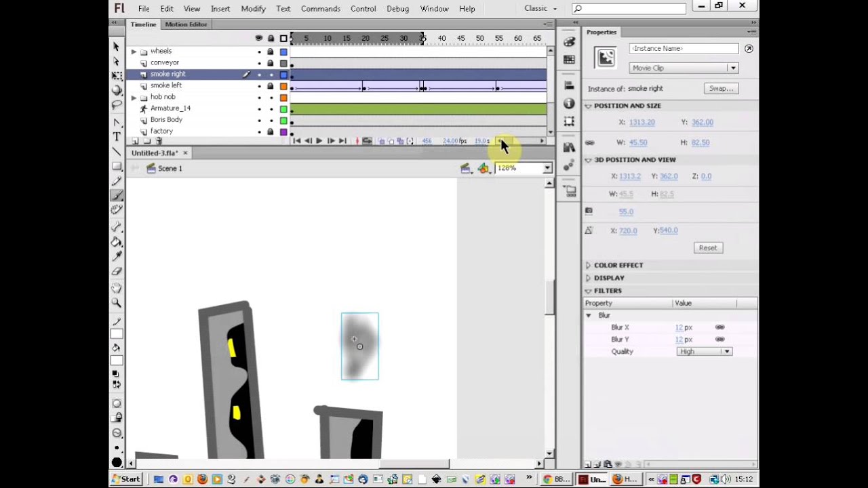The width and height of the screenshot is (868, 488).
Task: Open the Classic workspace switcher
Action: pyautogui.click(x=540, y=9)
